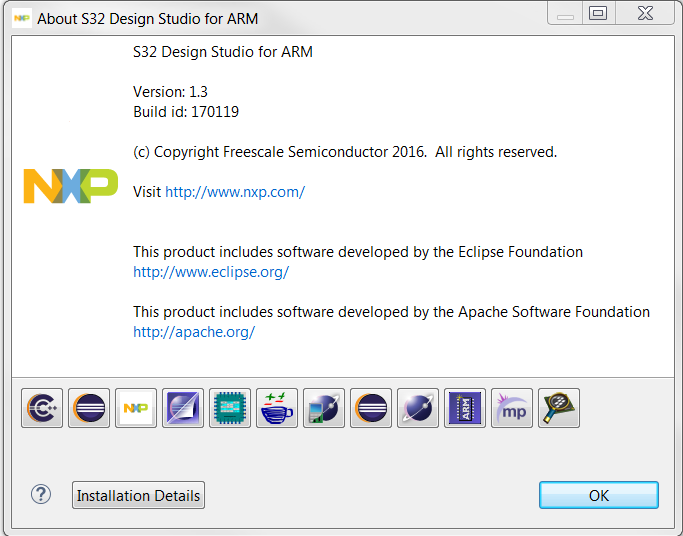
Task: Click the NXP title bar window icon
Action: tap(22, 18)
